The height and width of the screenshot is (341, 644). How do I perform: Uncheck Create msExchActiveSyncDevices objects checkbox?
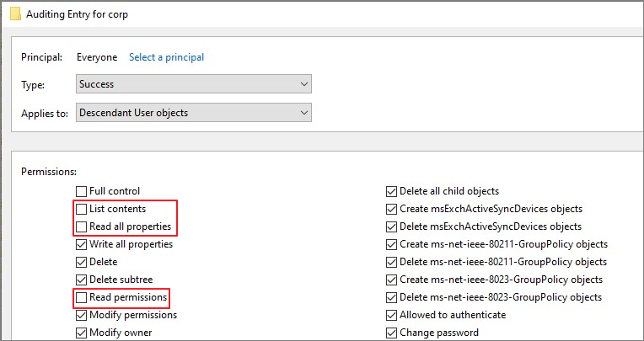(391, 209)
